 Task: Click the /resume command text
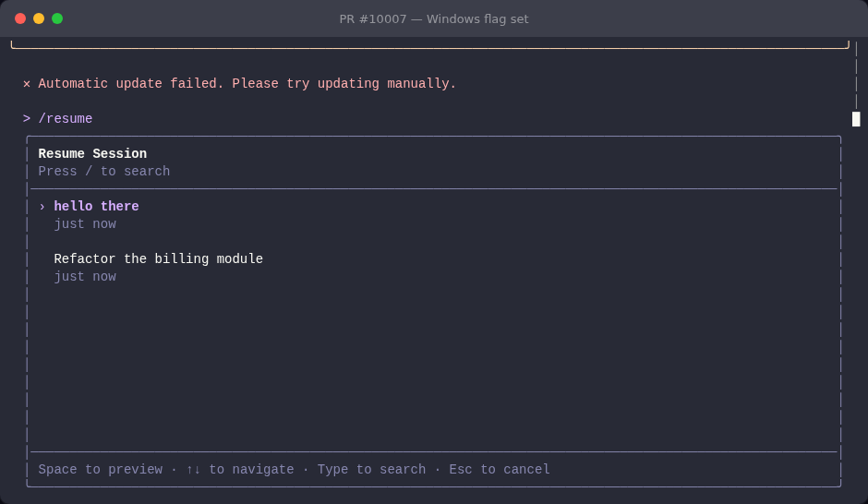click(66, 118)
